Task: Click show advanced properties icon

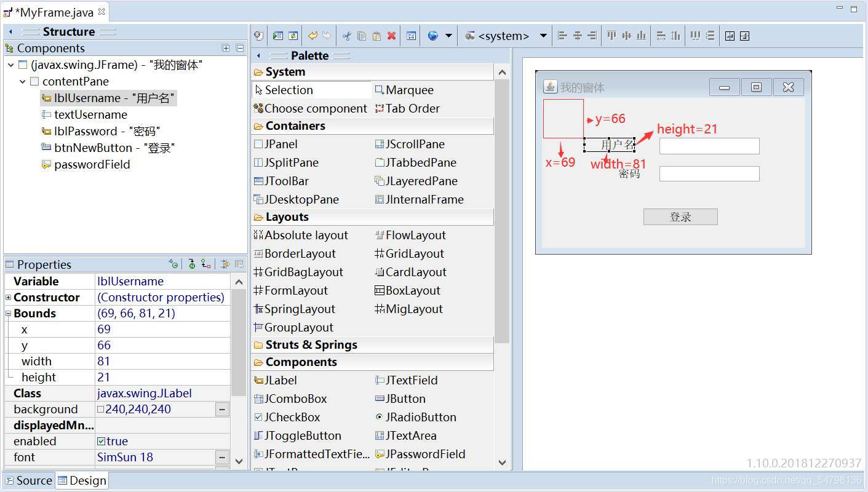Action: click(225, 264)
